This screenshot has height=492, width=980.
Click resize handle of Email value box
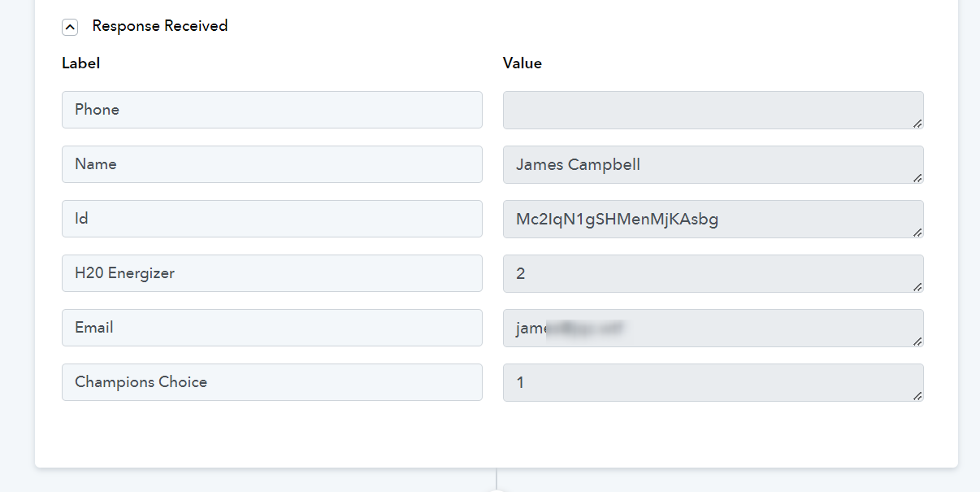917,341
